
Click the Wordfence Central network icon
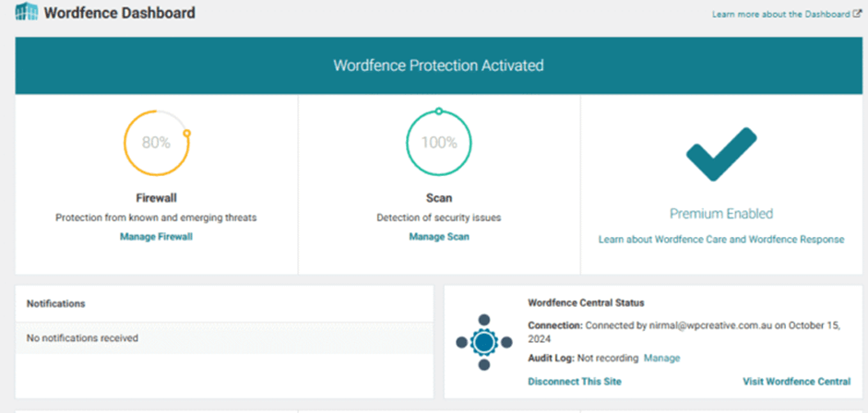484,342
